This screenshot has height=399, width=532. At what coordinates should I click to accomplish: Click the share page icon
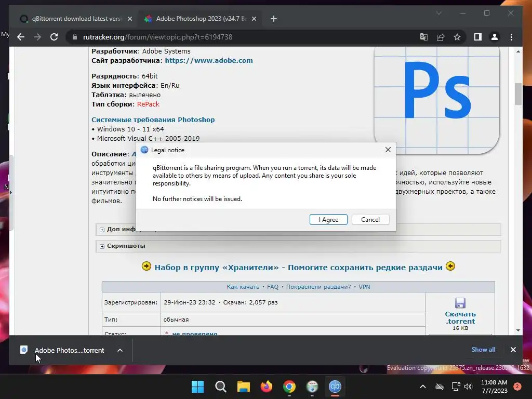tap(441, 37)
